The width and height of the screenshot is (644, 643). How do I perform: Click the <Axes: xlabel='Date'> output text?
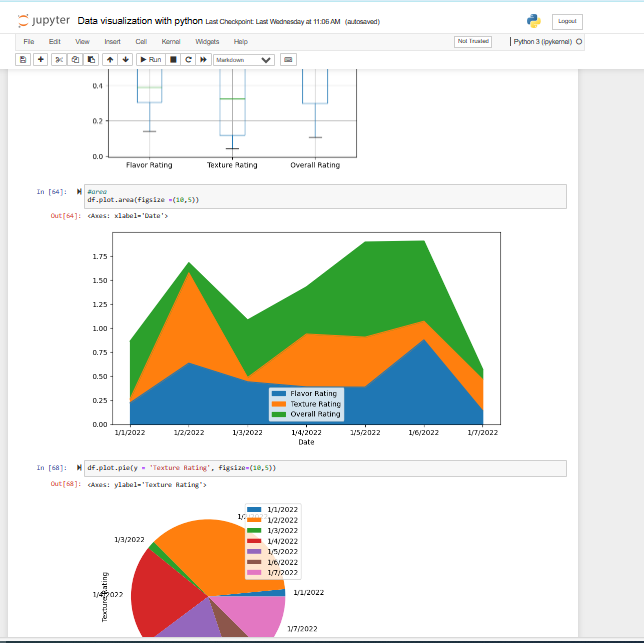(x=128, y=216)
